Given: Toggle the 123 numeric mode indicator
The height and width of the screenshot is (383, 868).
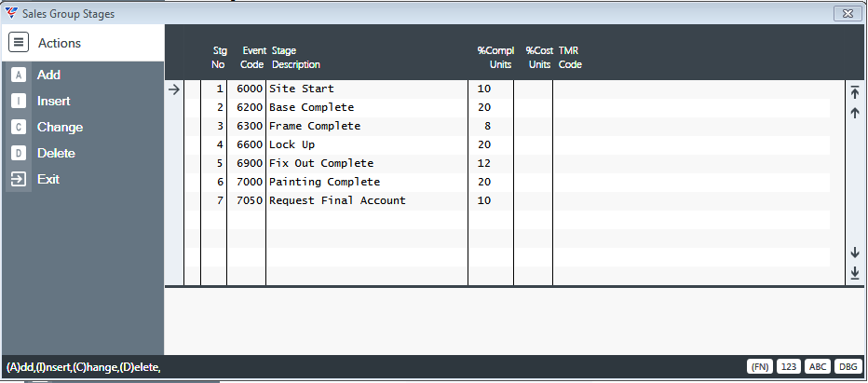Looking at the screenshot, I should click(x=788, y=366).
